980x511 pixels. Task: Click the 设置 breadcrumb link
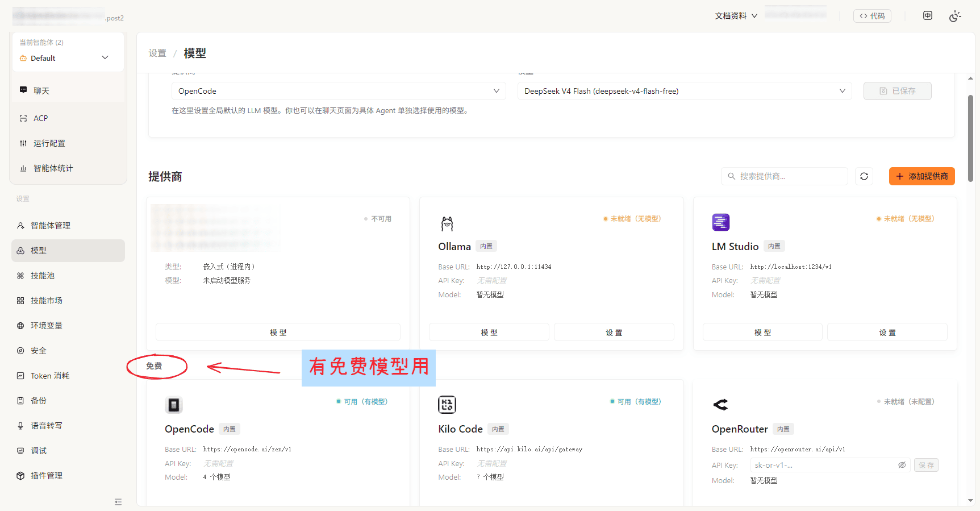point(157,53)
